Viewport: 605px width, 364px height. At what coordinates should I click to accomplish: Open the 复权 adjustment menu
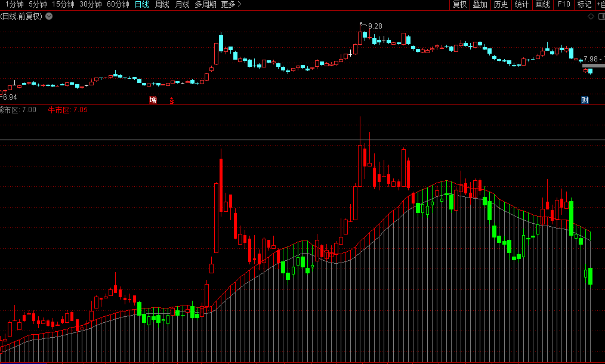click(x=459, y=5)
